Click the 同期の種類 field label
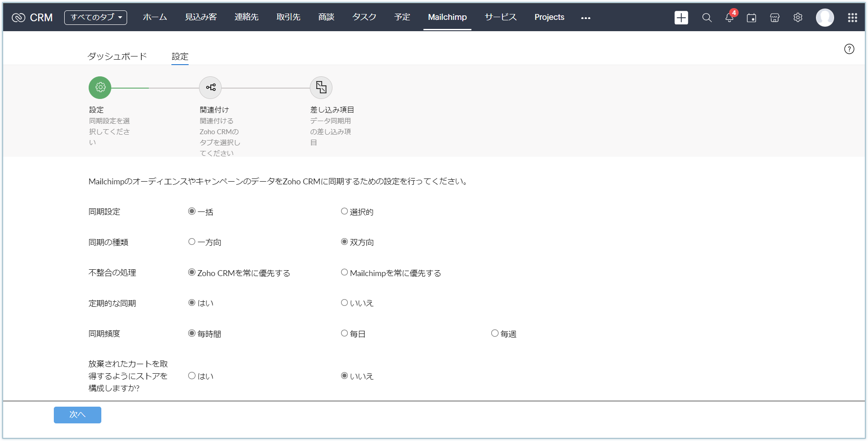The width and height of the screenshot is (868, 441). point(109,242)
